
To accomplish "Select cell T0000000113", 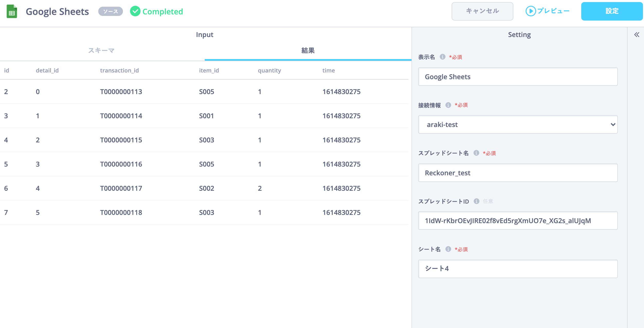I will [121, 92].
